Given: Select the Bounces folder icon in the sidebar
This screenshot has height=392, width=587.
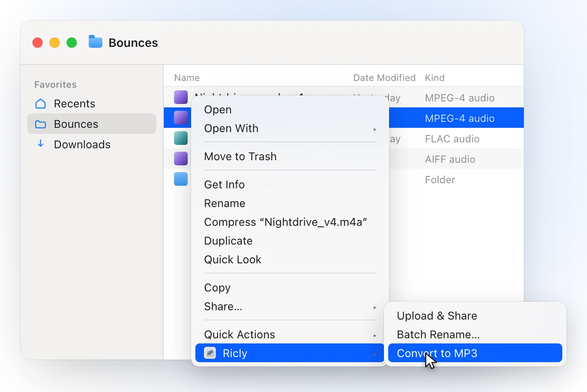Looking at the screenshot, I should pyautogui.click(x=41, y=124).
